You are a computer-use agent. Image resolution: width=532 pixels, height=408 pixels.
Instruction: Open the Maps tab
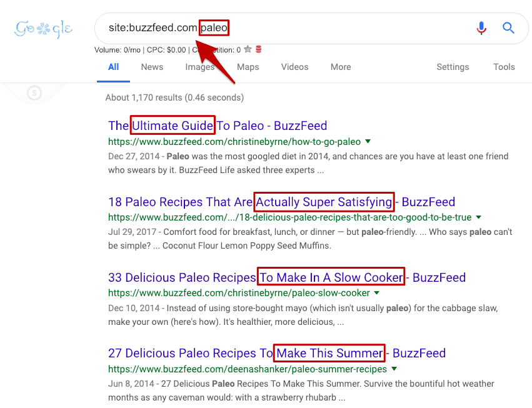click(248, 67)
